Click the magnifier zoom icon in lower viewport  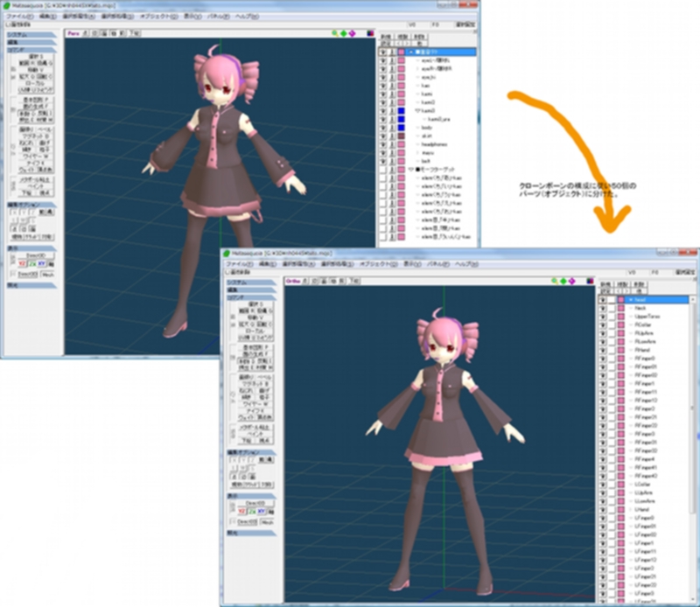(555, 281)
